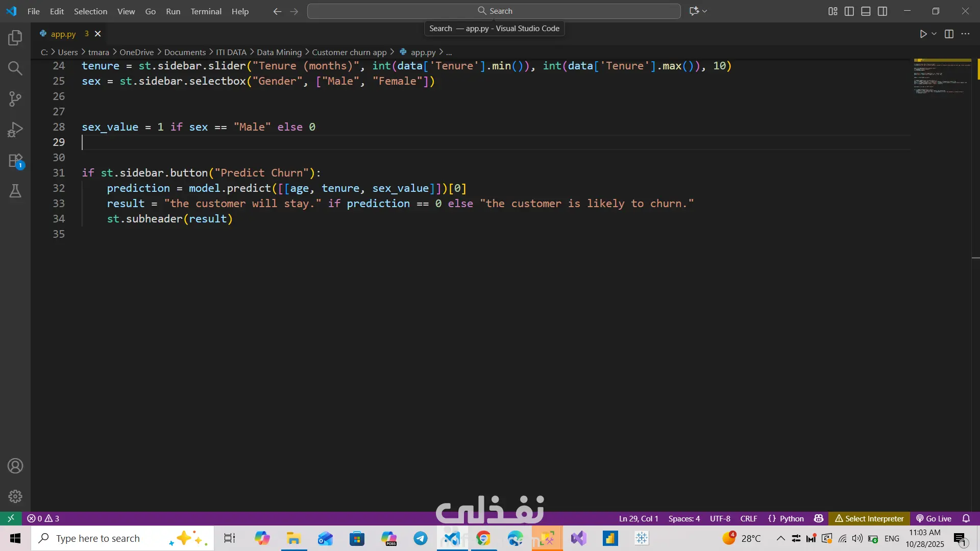This screenshot has width=980, height=551.
Task: Open the Accounts menu icon
Action: (x=15, y=466)
